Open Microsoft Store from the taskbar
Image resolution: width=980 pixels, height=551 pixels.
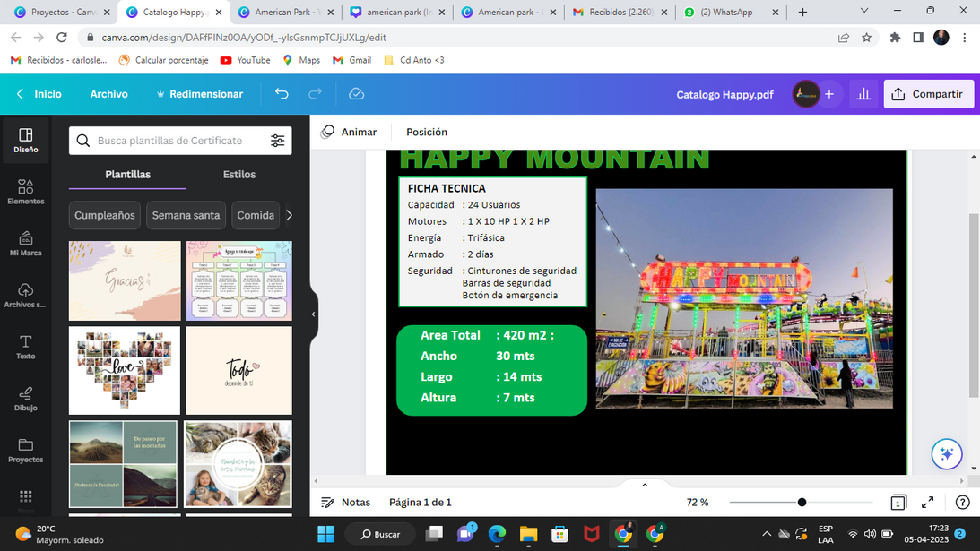pos(560,533)
